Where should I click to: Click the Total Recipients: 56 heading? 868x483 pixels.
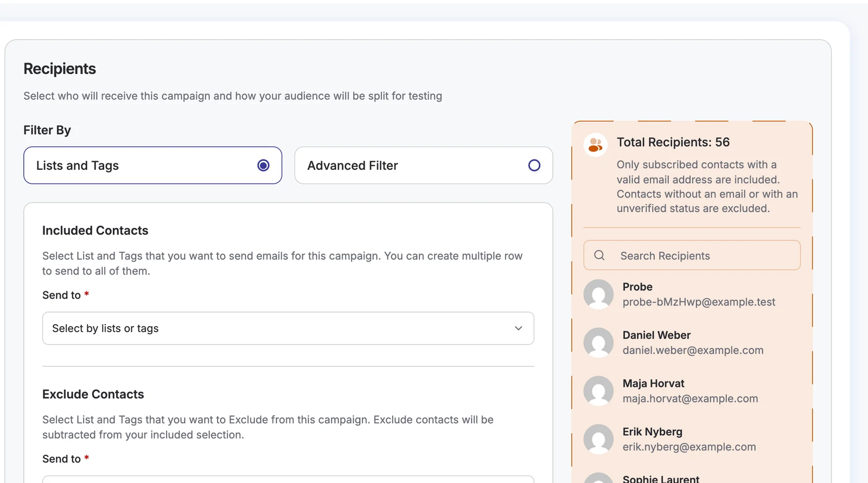(x=673, y=142)
